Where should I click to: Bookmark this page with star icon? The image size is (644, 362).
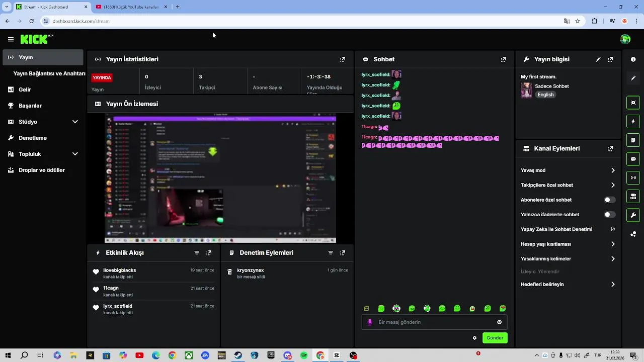(578, 21)
